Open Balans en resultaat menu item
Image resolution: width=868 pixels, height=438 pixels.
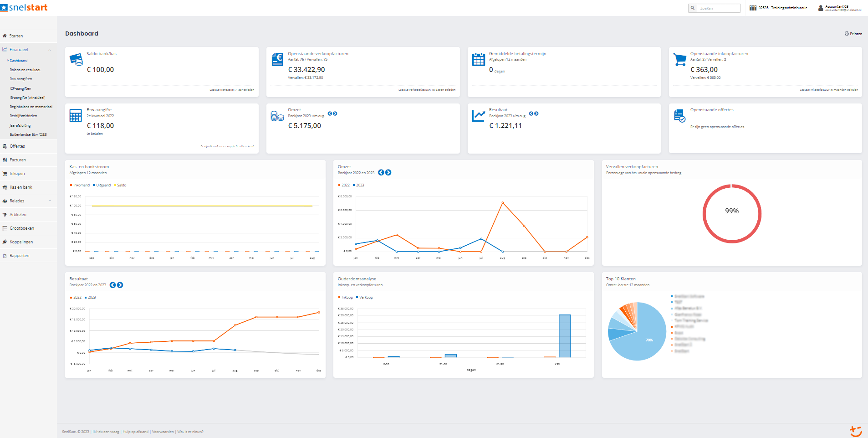(25, 70)
